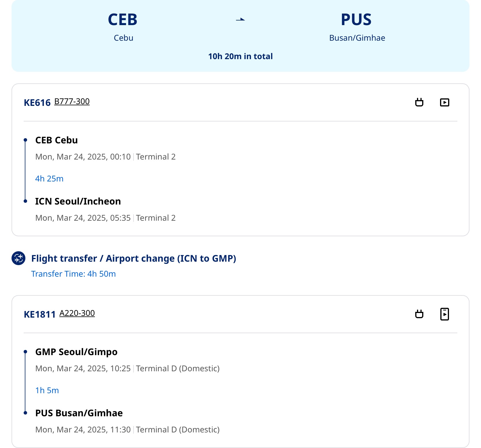This screenshot has height=448, width=481.
Task: Click the personal device entertainment icon for KE1811
Action: (445, 314)
